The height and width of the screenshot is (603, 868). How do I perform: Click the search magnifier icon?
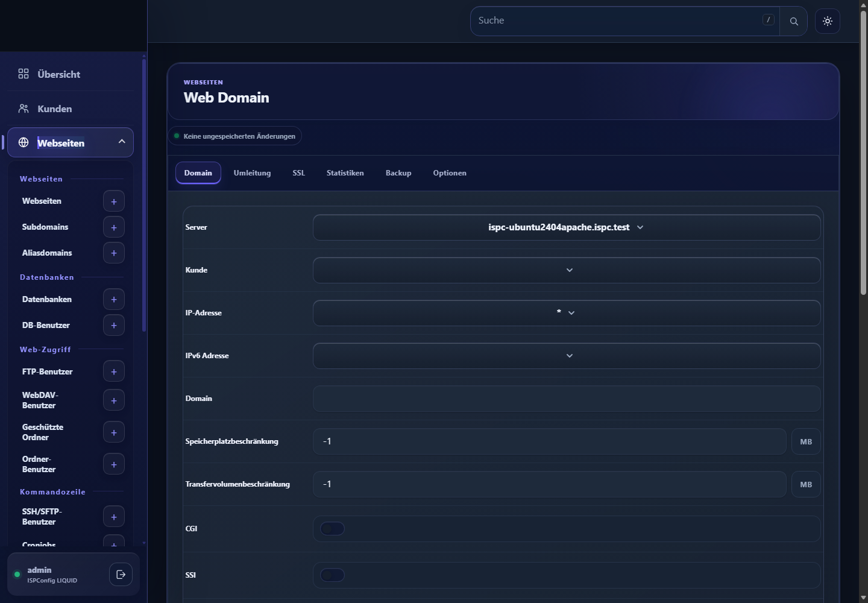coord(794,21)
